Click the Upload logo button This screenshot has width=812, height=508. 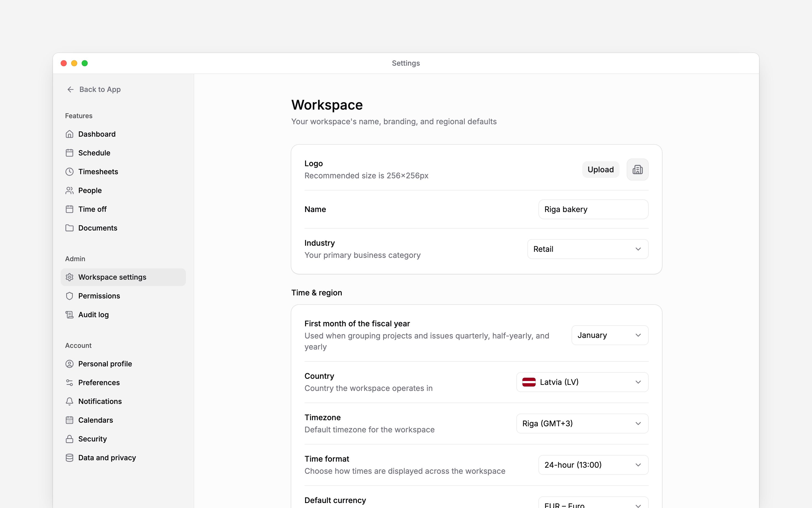(601, 170)
